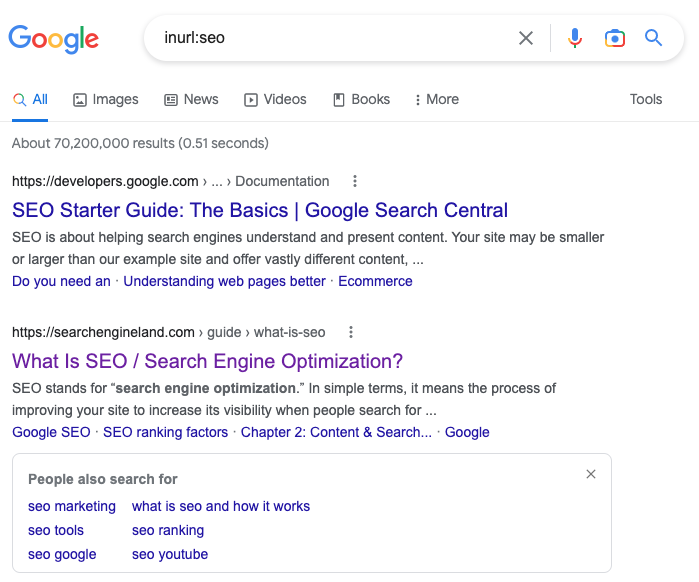
Task: Search for seo marketing suggestion
Action: [72, 506]
